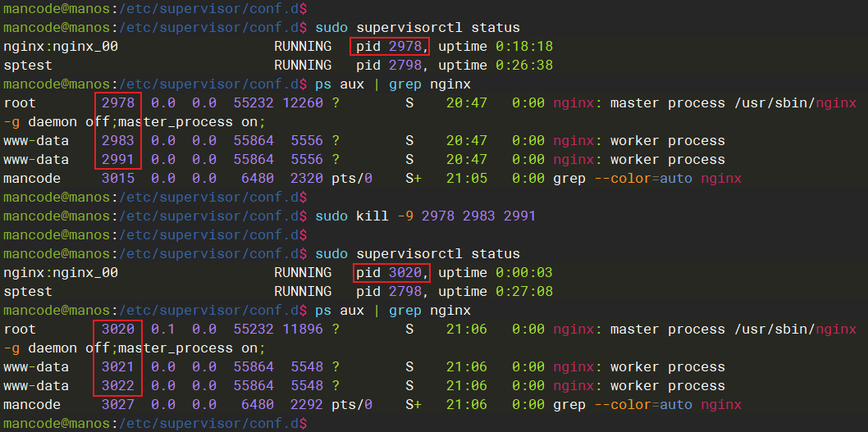This screenshot has height=432, width=868.
Task: Click the uptime value 0:00:03
Action: 523,273
